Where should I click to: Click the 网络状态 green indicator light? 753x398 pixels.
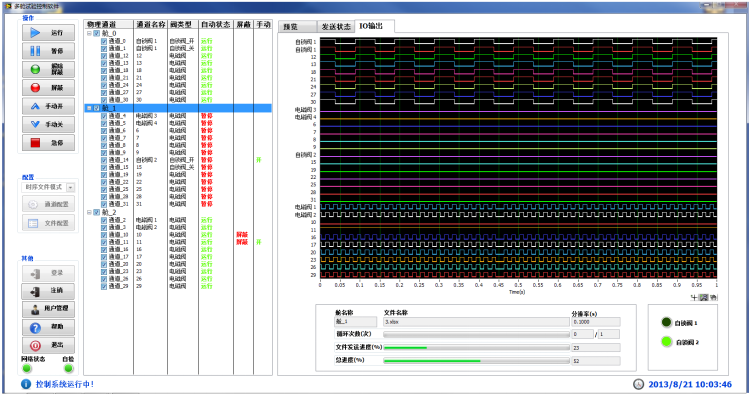27,368
